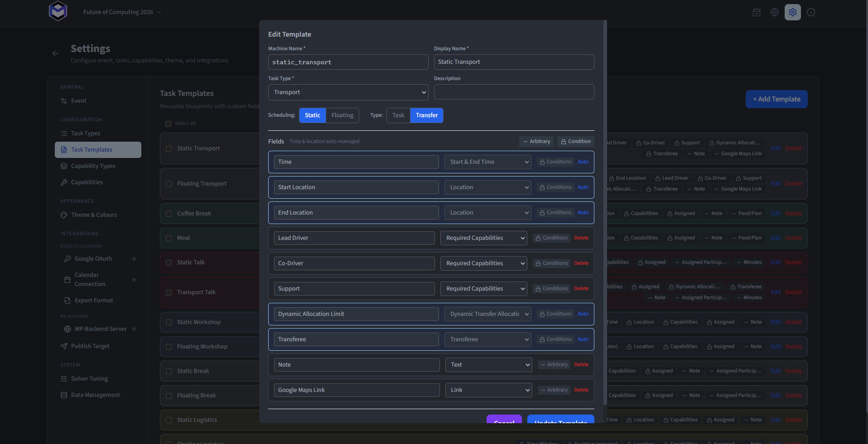
Task: Select Static scheduling option
Action: point(313,115)
